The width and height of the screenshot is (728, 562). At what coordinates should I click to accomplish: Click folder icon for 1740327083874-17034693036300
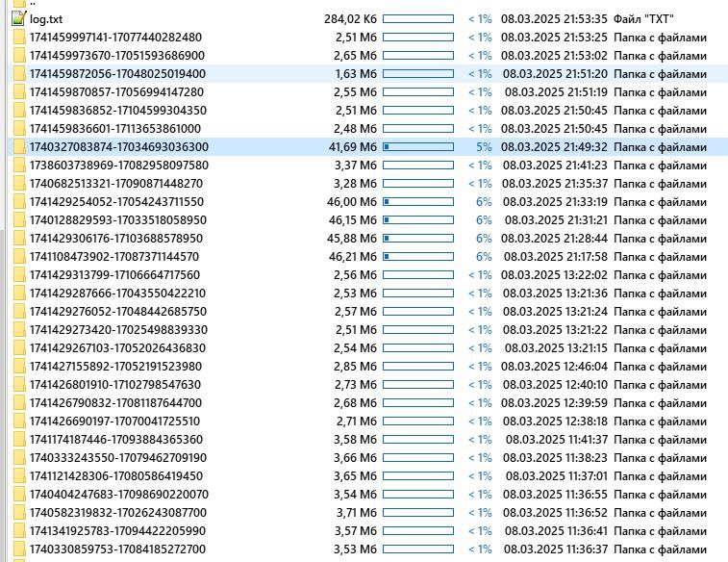(18, 146)
